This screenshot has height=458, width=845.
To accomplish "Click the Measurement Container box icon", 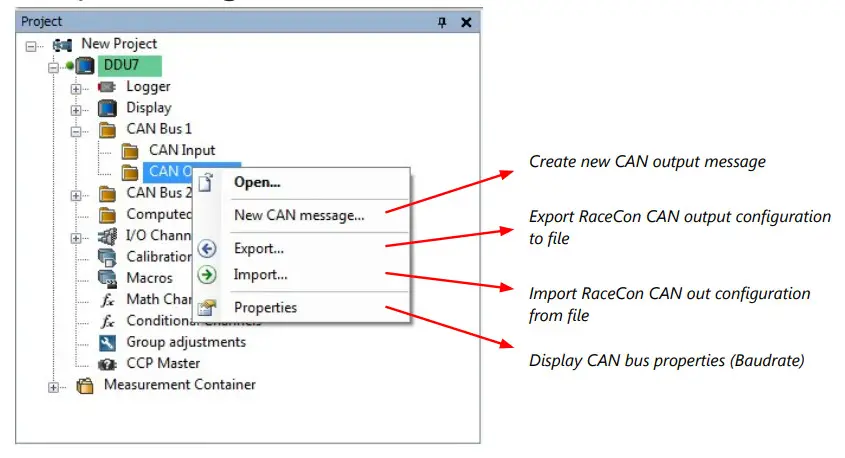I will (85, 386).
